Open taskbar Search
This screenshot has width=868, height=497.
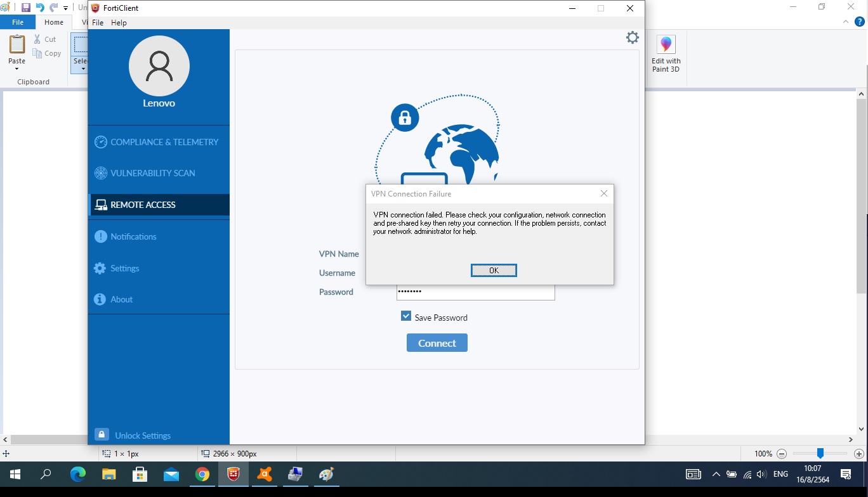tap(46, 474)
